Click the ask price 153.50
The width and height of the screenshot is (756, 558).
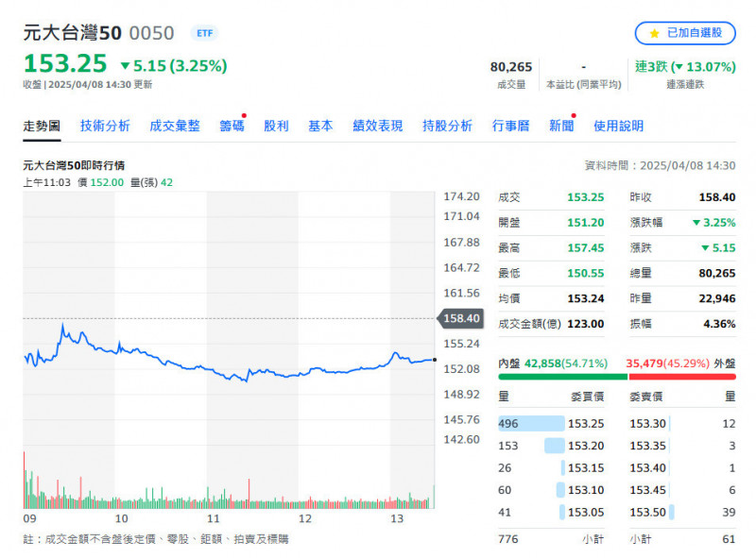tap(647, 513)
